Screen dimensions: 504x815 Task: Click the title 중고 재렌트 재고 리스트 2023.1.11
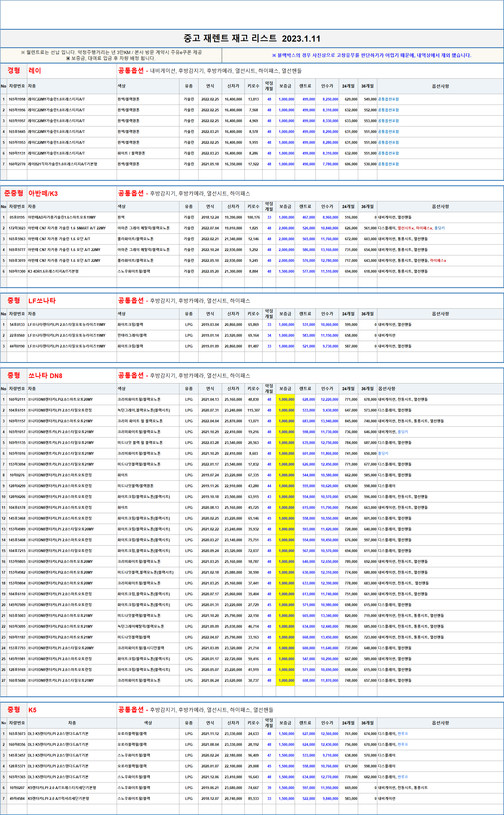(x=252, y=38)
